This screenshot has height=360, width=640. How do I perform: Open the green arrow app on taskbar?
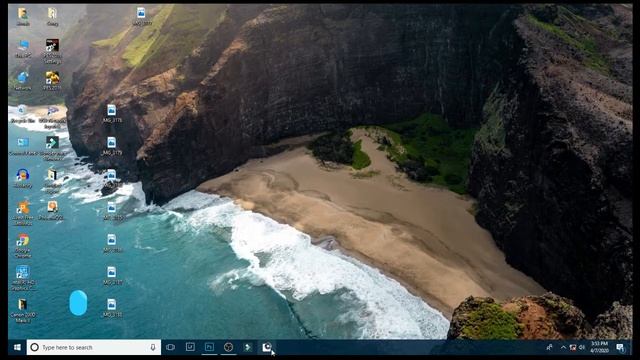pos(247,347)
